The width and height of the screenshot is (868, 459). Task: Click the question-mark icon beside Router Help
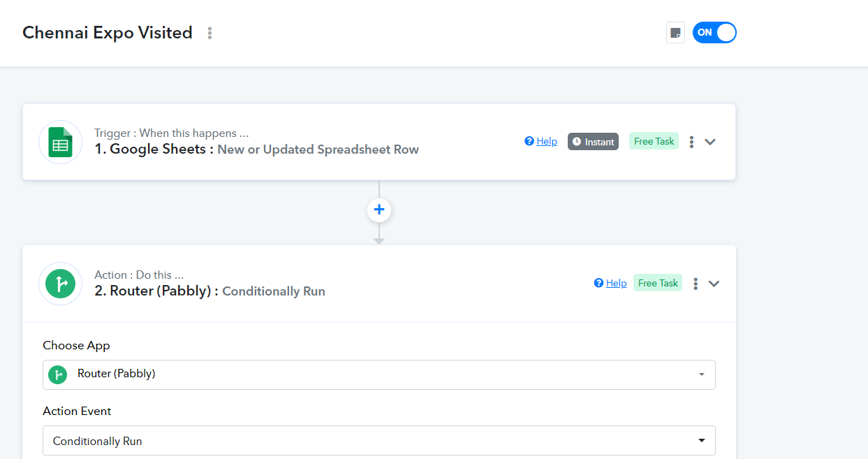click(x=598, y=283)
